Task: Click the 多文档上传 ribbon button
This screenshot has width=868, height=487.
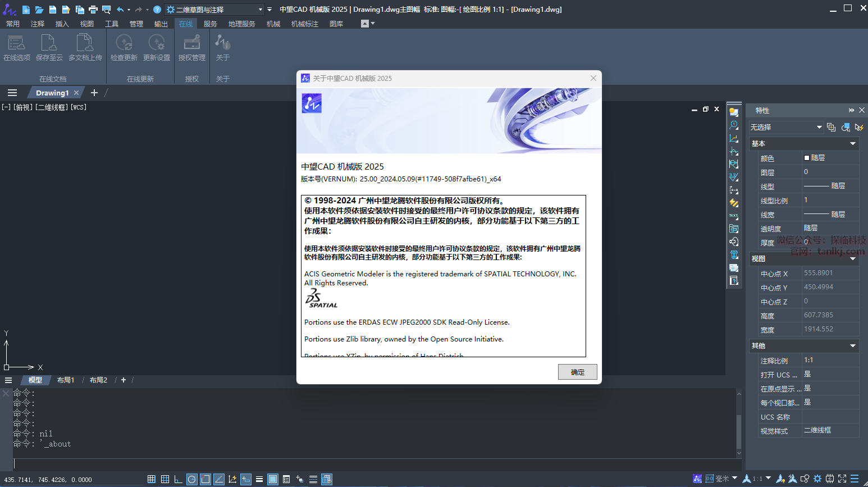Action: tap(85, 48)
